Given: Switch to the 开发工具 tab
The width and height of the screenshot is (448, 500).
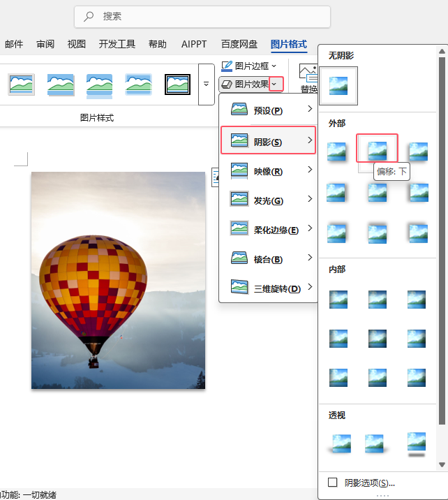Looking at the screenshot, I should 117,44.
